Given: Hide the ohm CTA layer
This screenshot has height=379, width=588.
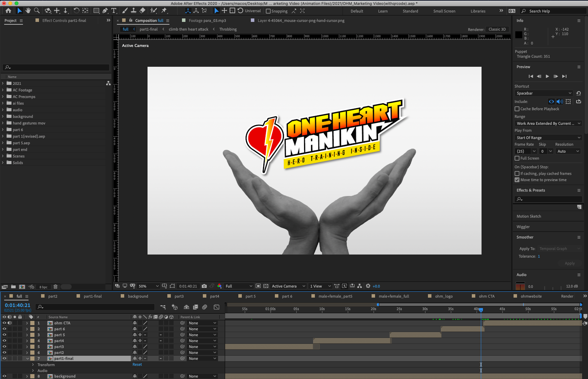Looking at the screenshot, I should point(5,323).
